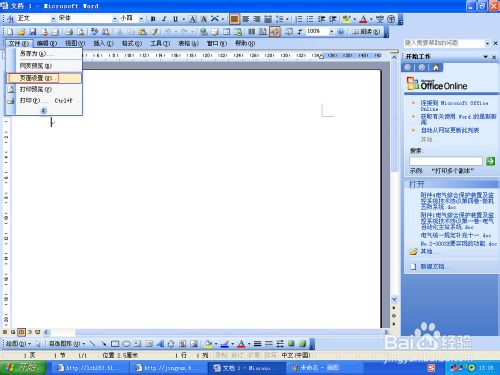
Task: Click the New blank document icon
Action: (x=10, y=32)
